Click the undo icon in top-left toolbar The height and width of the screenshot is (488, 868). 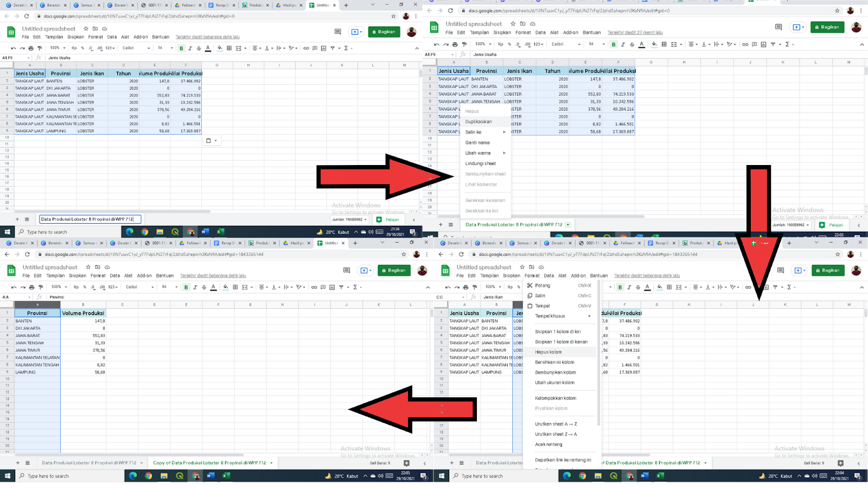pyautogui.click(x=14, y=48)
